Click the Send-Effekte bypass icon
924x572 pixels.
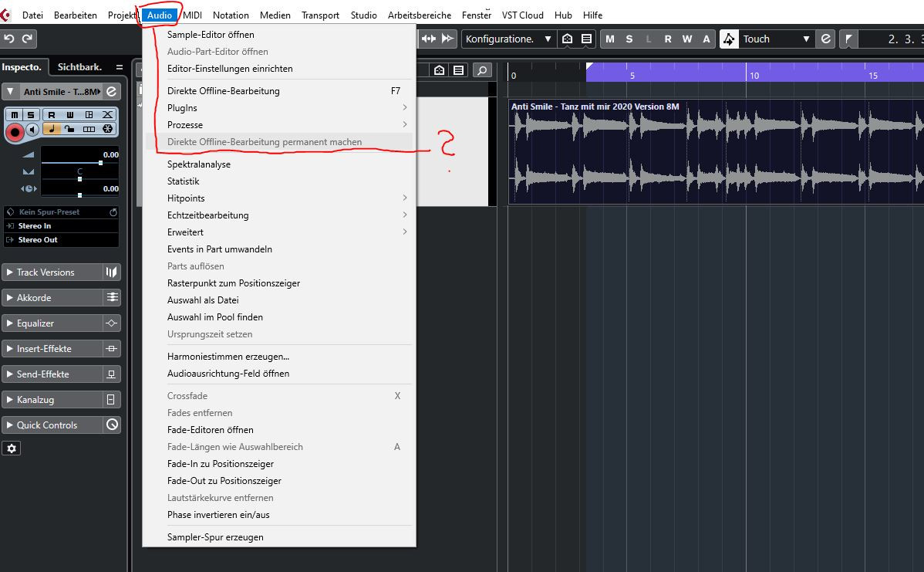pyautogui.click(x=111, y=374)
